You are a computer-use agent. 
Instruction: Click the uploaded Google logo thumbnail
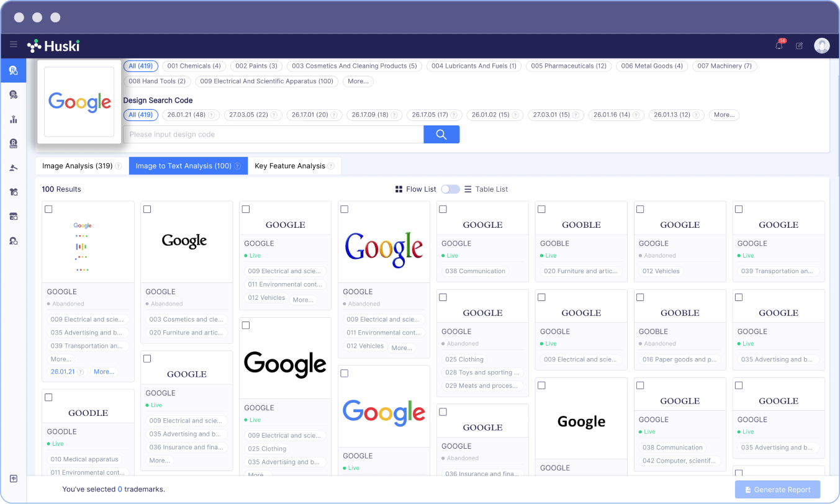tap(79, 102)
